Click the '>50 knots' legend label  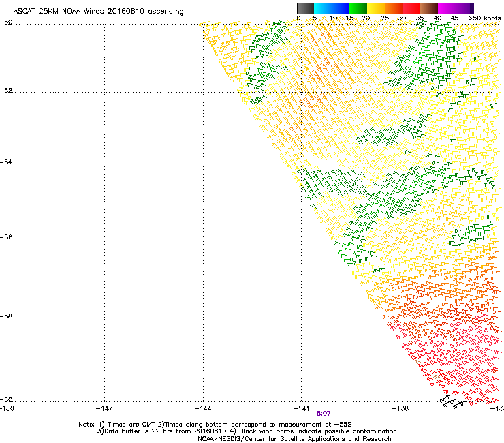[x=484, y=18]
